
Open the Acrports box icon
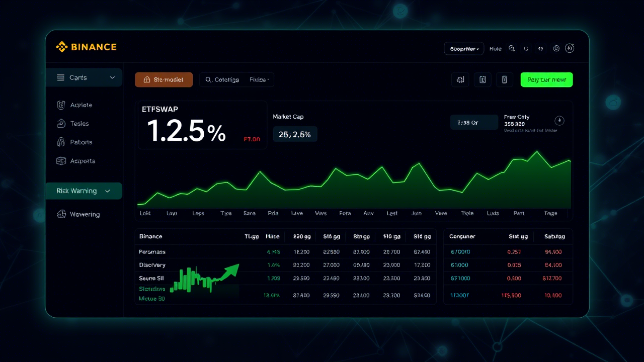coord(61,161)
